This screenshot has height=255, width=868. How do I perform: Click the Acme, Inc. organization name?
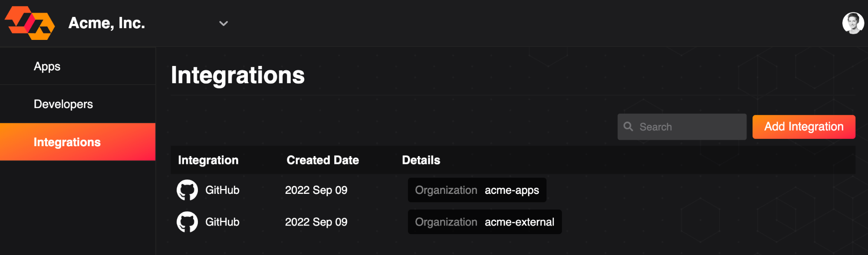click(107, 23)
